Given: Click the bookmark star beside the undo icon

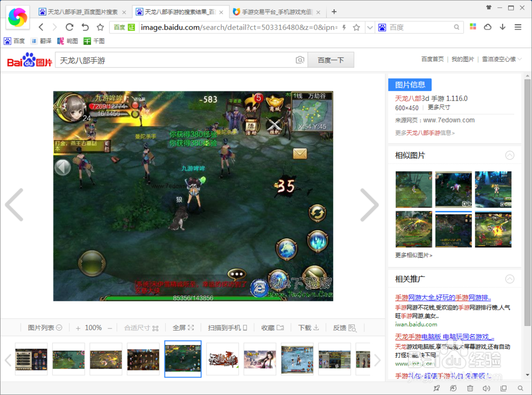Looking at the screenshot, I should point(100,27).
